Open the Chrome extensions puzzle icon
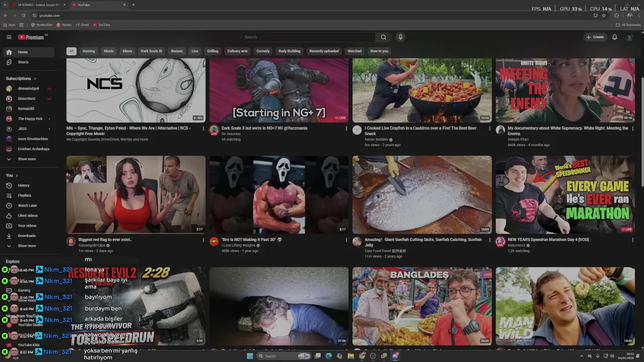Screen dimensions: 644x362 tap(616, 16)
